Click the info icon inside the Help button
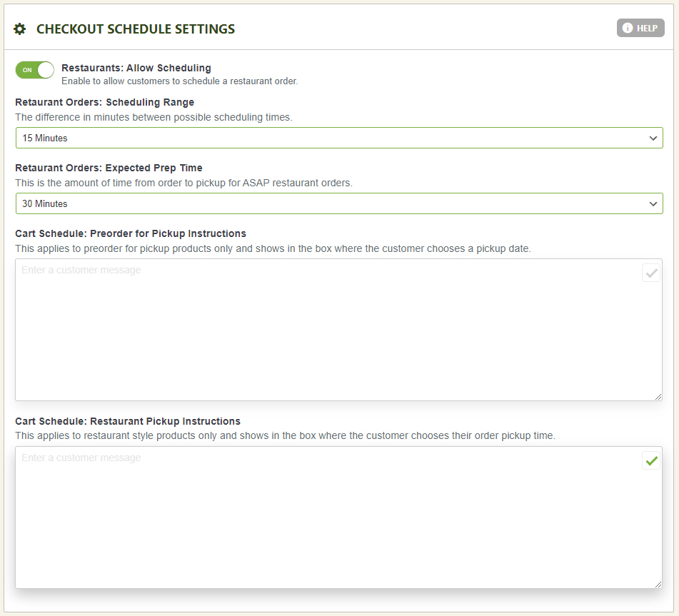679x616 pixels. (628, 29)
